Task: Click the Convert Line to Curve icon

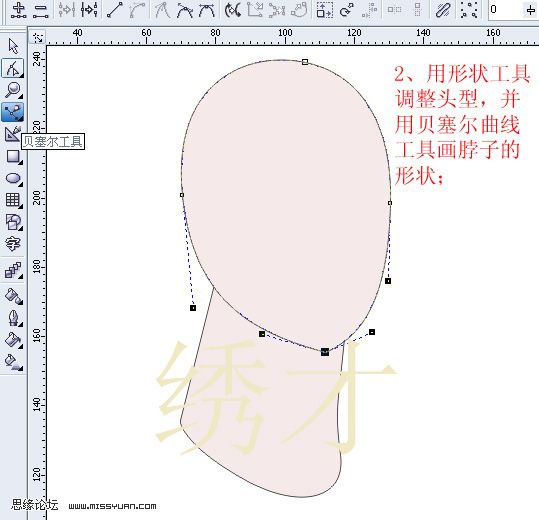Action: (x=137, y=9)
